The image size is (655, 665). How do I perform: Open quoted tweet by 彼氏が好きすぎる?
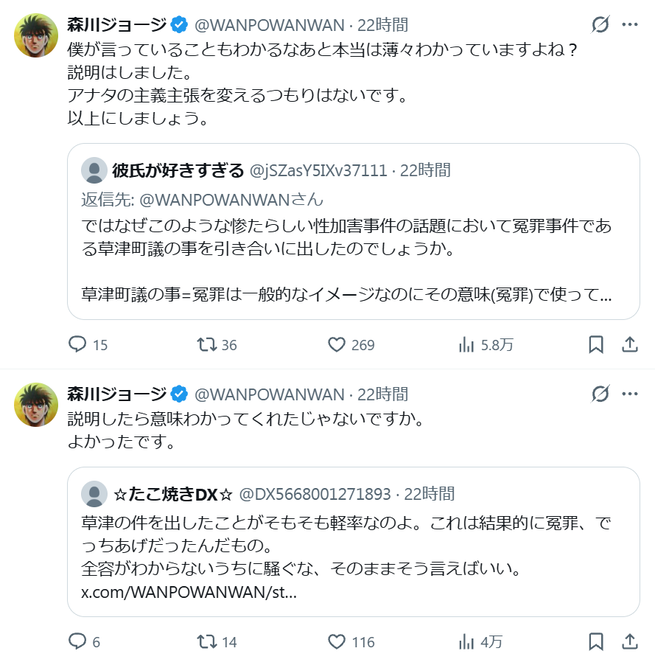click(359, 231)
